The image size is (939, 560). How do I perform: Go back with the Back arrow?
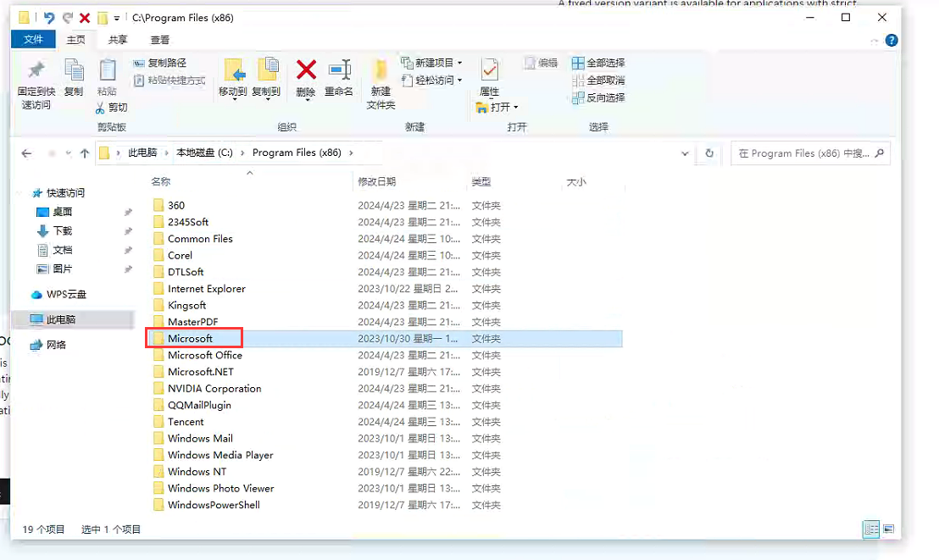click(26, 153)
